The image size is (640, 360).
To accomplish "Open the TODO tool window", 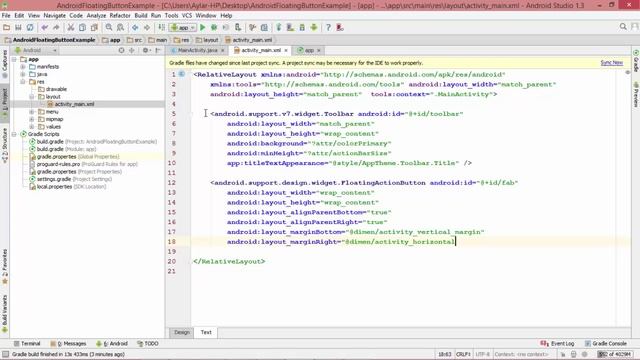I will click(148, 344).
